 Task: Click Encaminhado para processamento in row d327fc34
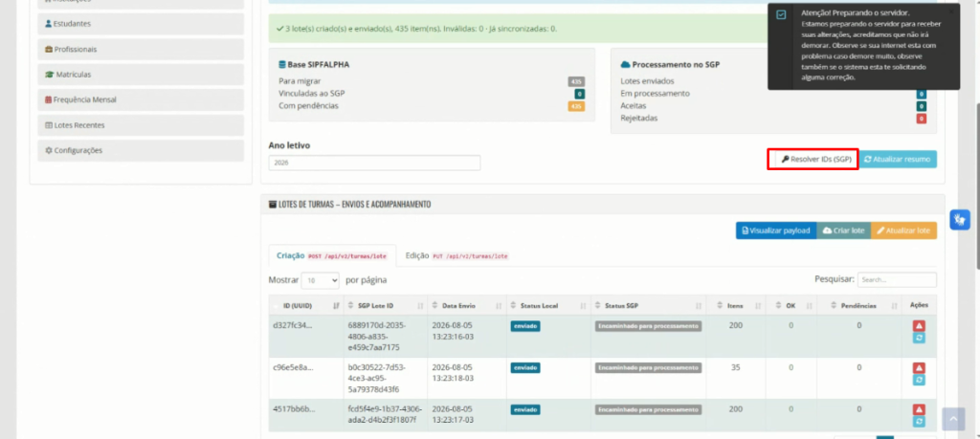[648, 326]
